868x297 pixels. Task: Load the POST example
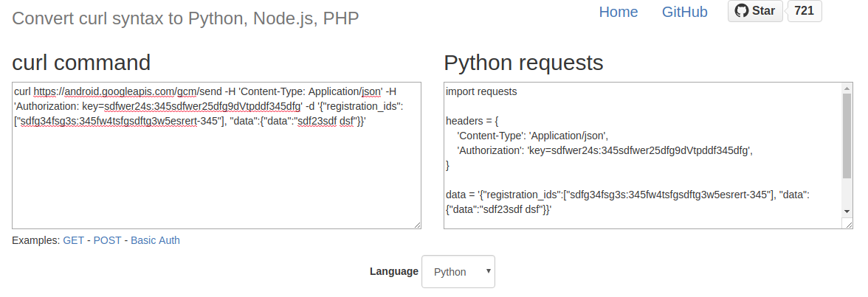click(108, 240)
